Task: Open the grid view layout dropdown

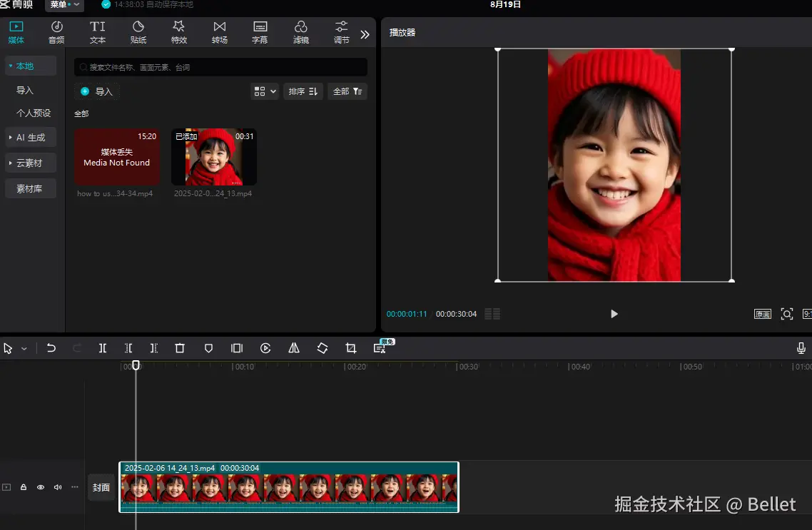Action: [265, 91]
